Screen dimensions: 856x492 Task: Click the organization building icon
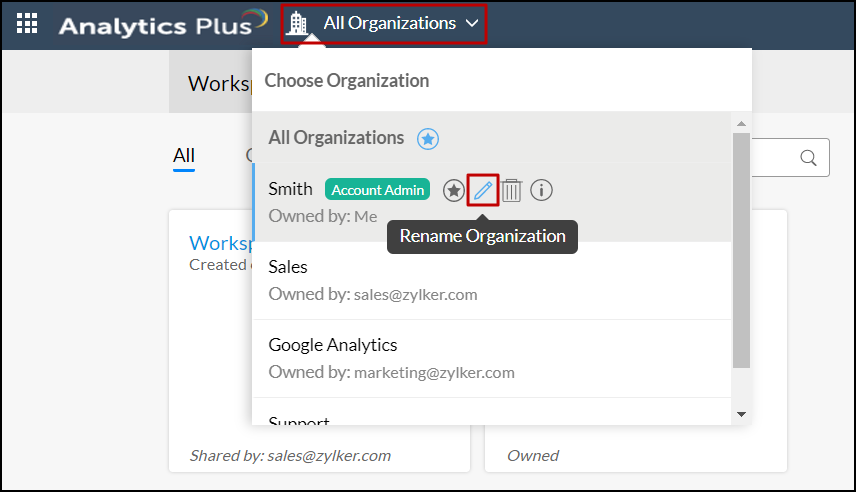297,23
